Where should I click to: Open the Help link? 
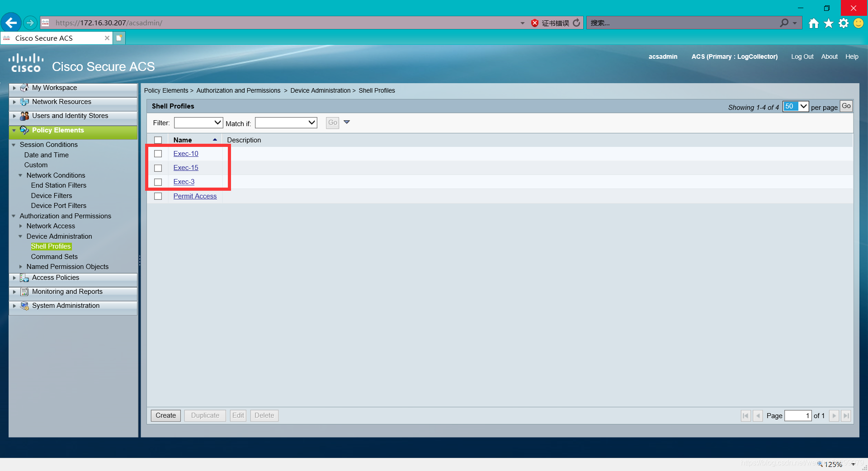852,57
